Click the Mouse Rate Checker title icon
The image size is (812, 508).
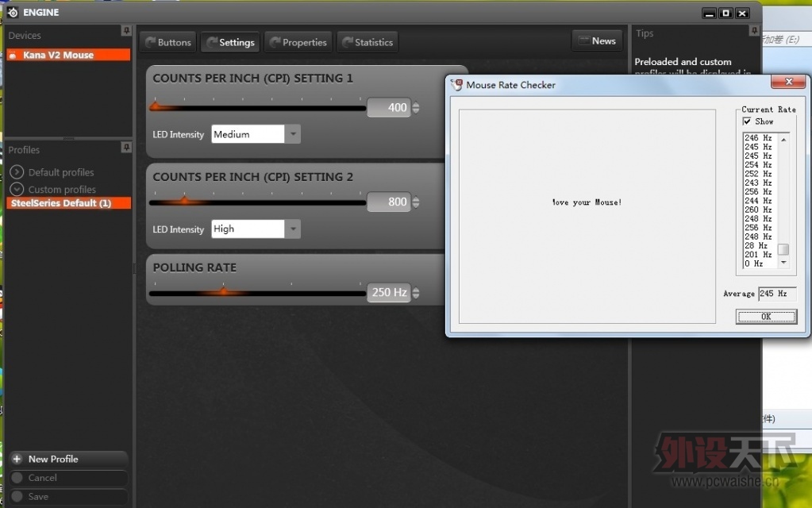[x=456, y=85]
